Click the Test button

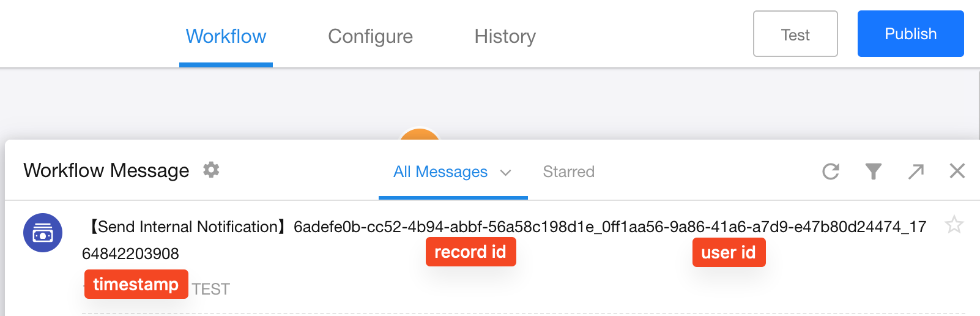pyautogui.click(x=795, y=34)
